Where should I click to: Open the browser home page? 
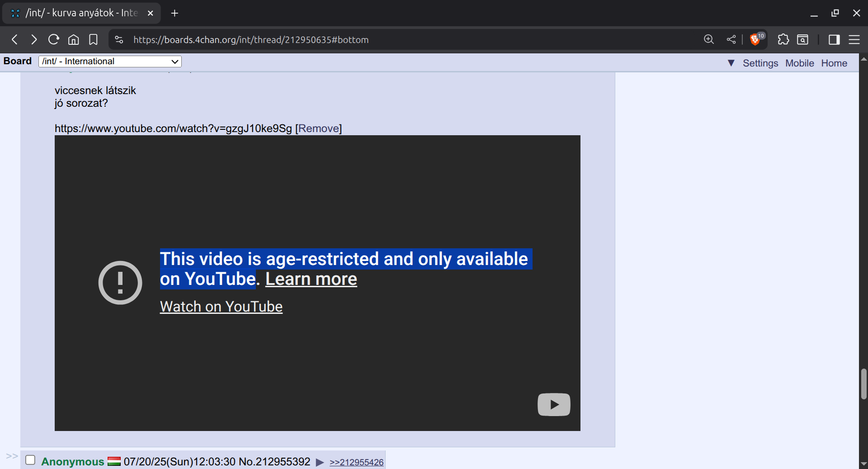[x=73, y=40]
